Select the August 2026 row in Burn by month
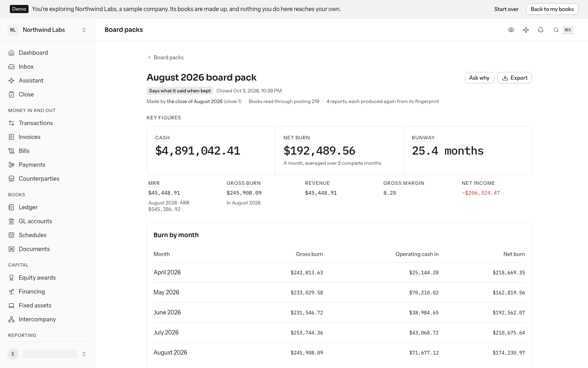This screenshot has width=588, height=368. coord(339,352)
